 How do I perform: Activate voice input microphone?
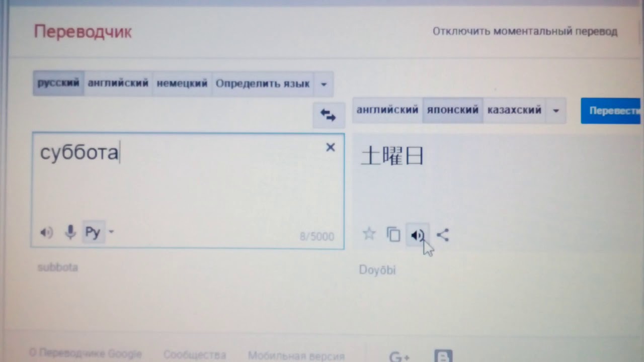pos(70,232)
